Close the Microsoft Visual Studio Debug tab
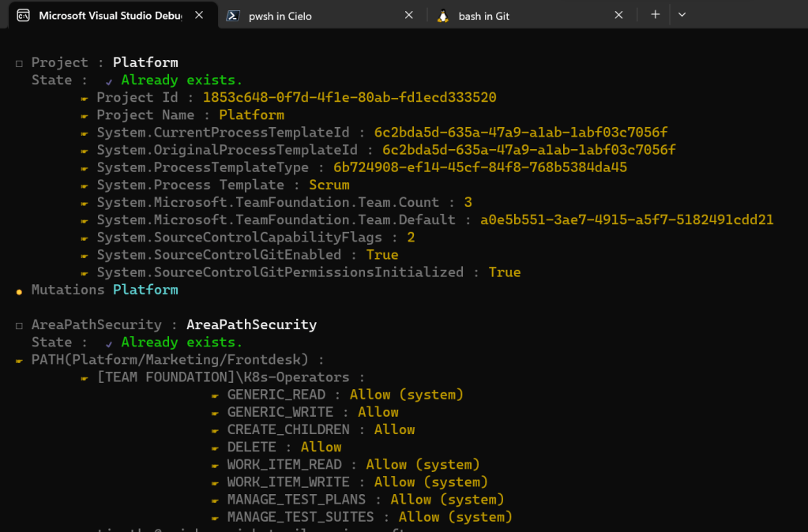 tap(199, 15)
